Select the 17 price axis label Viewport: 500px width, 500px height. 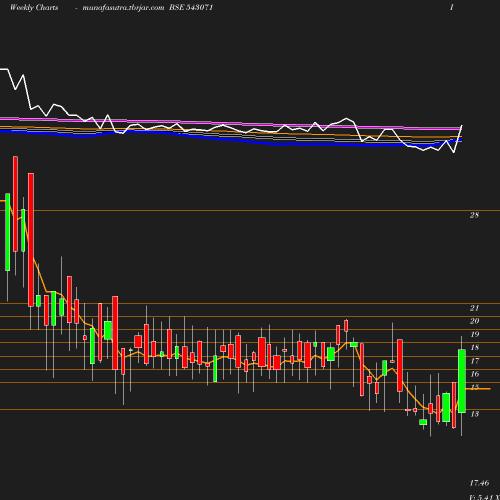tap(474, 361)
